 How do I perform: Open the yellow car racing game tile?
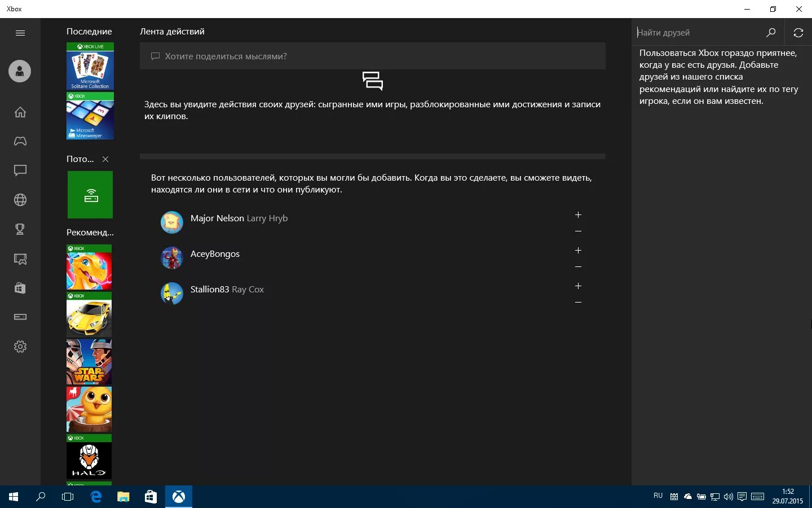tap(89, 314)
